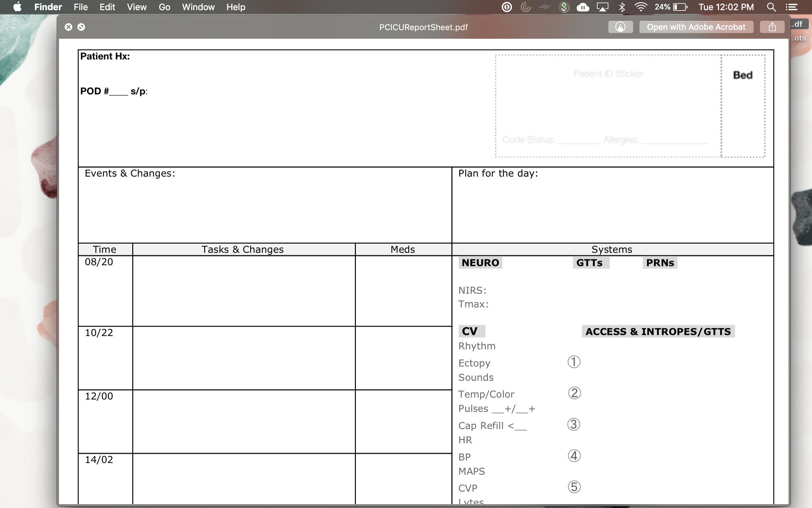Click the spiral status icon in menu bar
Viewport: 812px width, 508px height.
click(526, 7)
